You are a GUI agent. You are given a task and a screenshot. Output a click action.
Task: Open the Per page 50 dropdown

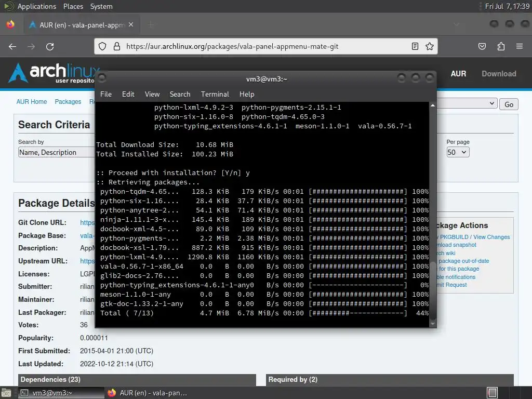[458, 152]
